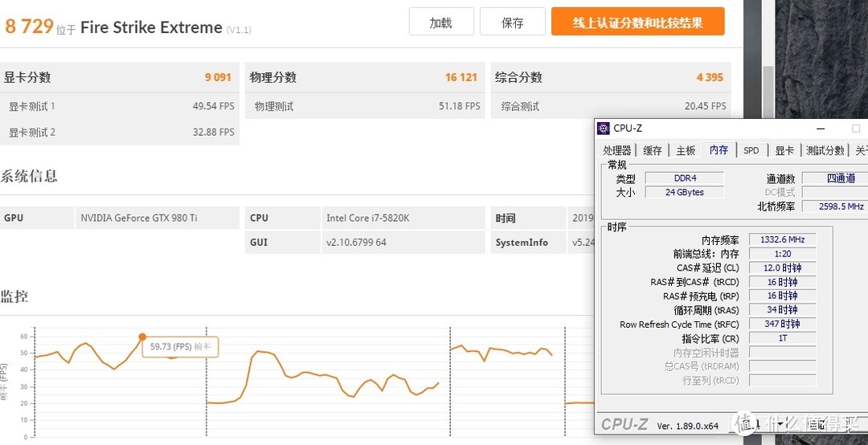Screen dimensions: 868x445
Task: Click the 1T 指令比率 value
Action: pyautogui.click(x=782, y=338)
